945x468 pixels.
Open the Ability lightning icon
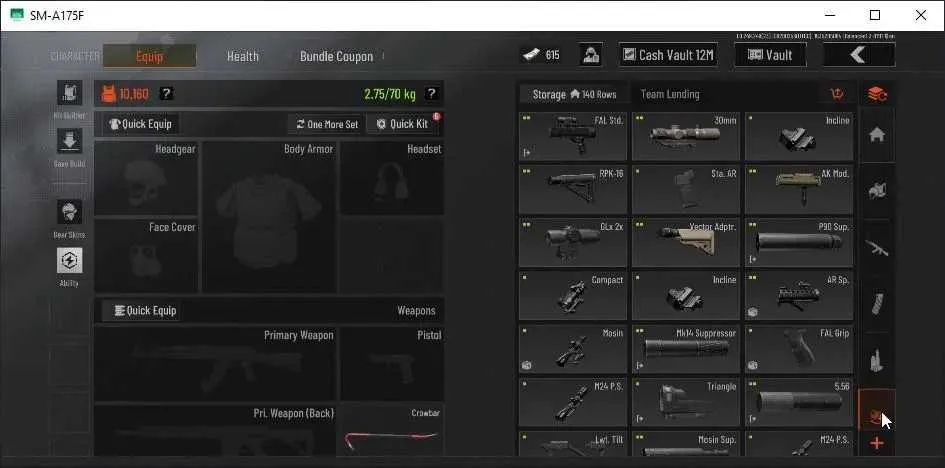click(69, 261)
